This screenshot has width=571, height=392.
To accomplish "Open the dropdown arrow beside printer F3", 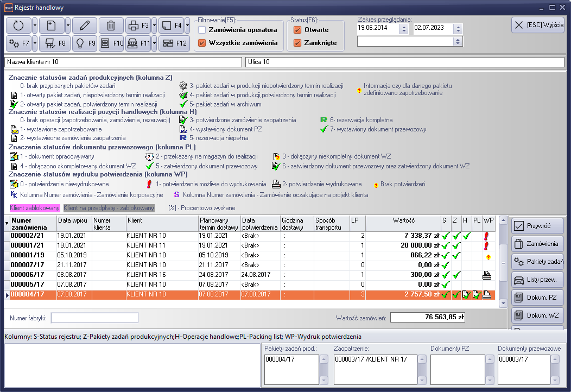I will [x=154, y=25].
